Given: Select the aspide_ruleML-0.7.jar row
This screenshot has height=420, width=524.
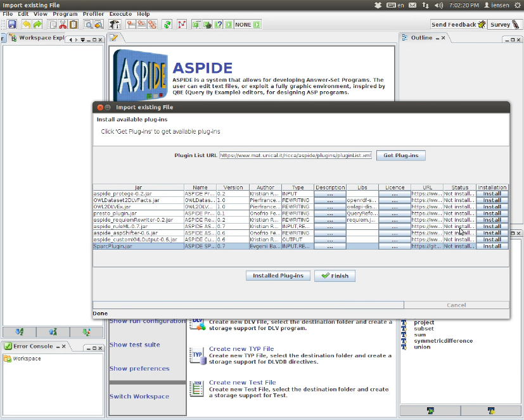Looking at the screenshot, I should 301,227.
